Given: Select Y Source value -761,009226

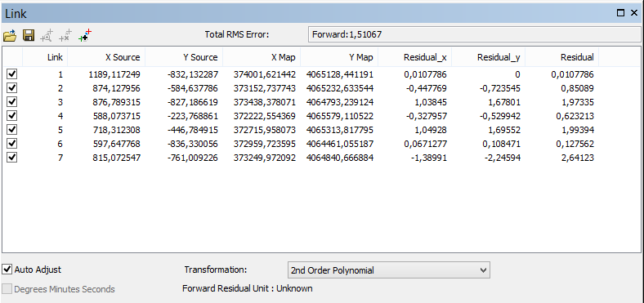Looking at the screenshot, I should click(193, 158).
